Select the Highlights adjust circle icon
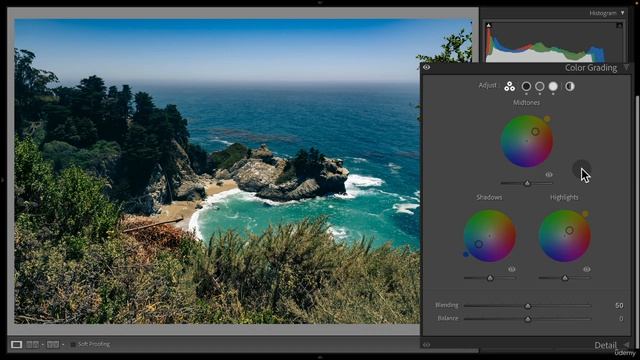 coord(553,87)
